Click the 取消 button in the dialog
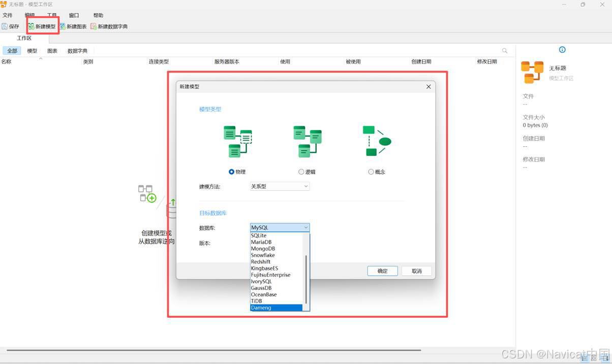 point(417,271)
